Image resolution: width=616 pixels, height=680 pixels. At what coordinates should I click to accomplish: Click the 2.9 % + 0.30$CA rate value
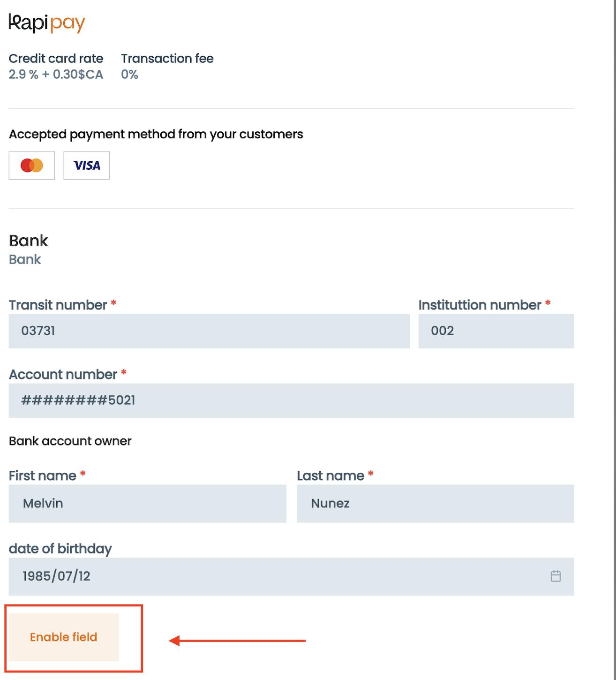pos(56,75)
